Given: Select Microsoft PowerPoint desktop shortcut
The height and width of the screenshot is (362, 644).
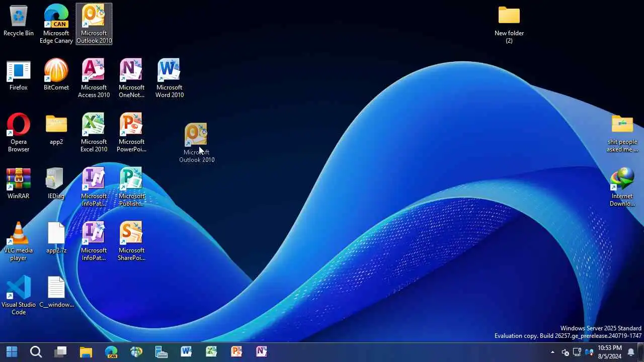Looking at the screenshot, I should click(132, 133).
